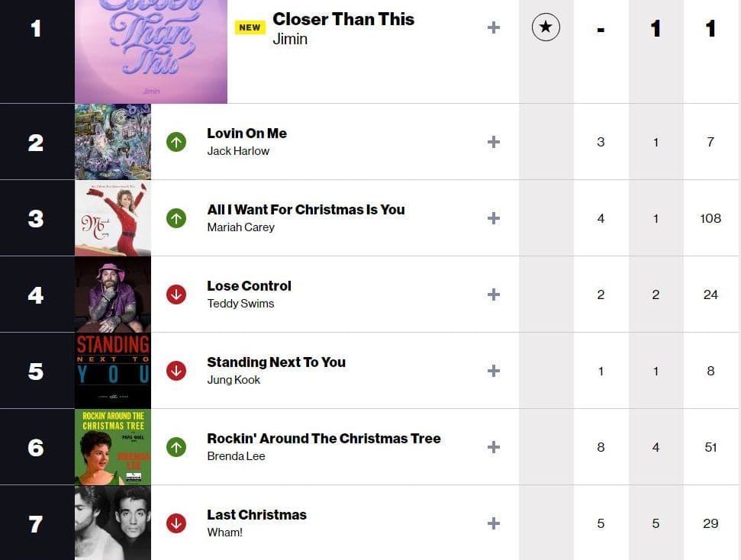This screenshot has width=741, height=560.
Task: Click green up arrow beside Lovin On Me
Action: [176, 142]
